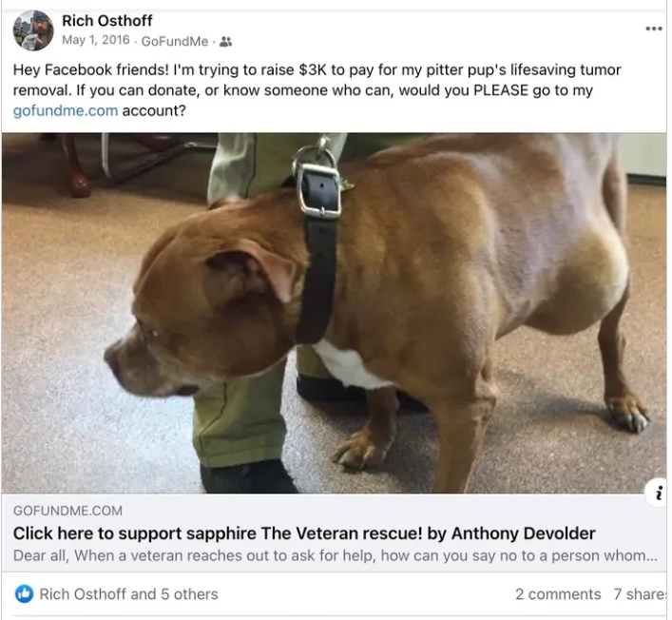
Task: Show the 2 comments
Action: (x=558, y=594)
